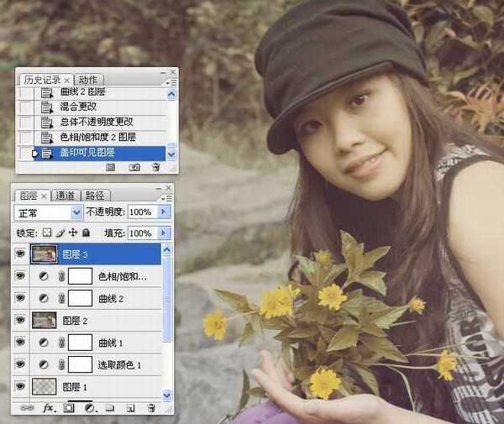This screenshot has width=504, height=424.
Task: Expand the 不透明度 opacity slider arrow
Action: tap(164, 212)
